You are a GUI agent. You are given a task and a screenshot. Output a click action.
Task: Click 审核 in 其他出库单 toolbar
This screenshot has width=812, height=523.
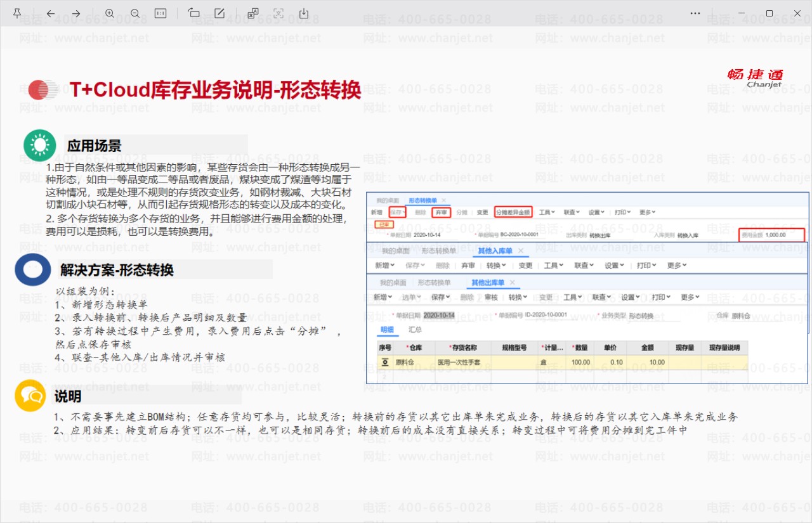point(491,297)
